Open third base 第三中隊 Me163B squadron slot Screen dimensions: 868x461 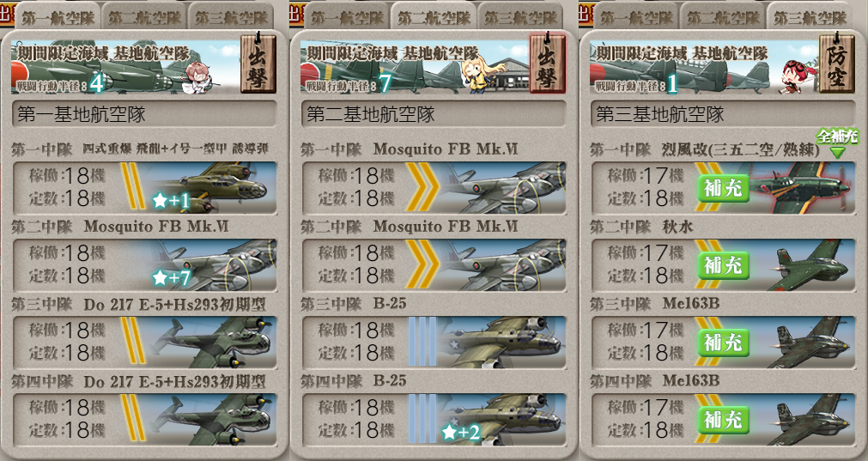pos(723,342)
